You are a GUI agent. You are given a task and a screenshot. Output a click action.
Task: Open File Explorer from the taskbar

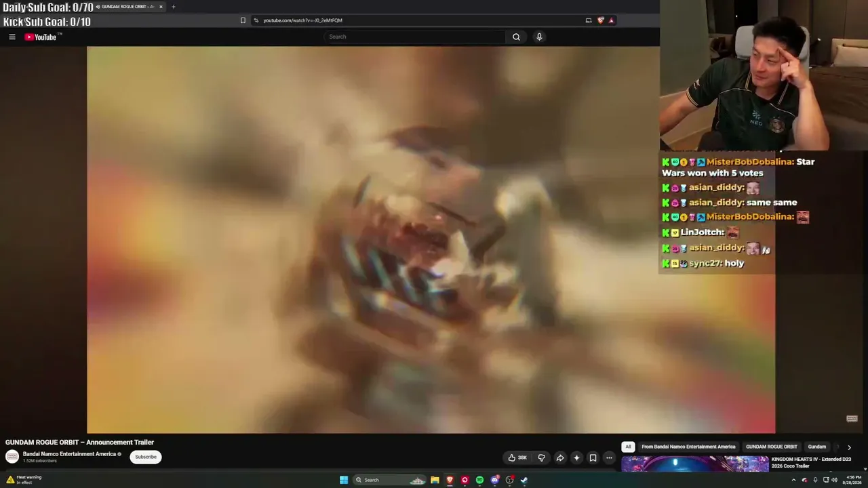click(435, 480)
